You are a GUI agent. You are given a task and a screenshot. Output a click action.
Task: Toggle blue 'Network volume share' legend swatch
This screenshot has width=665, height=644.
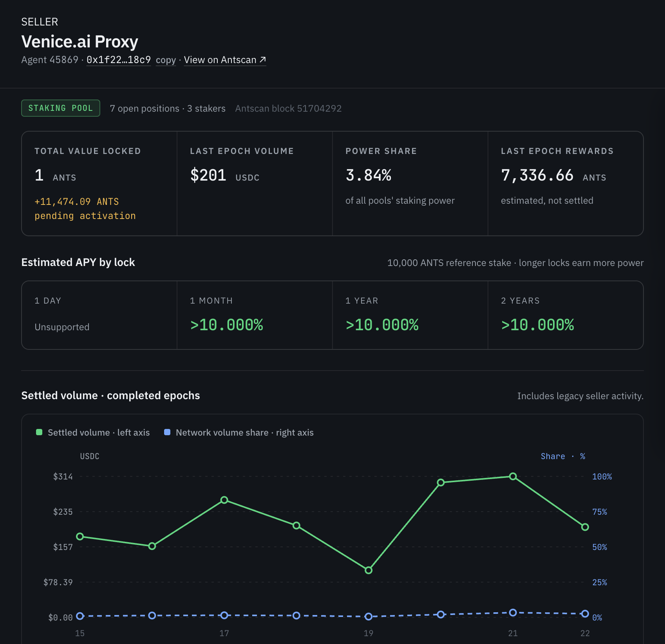tap(167, 432)
